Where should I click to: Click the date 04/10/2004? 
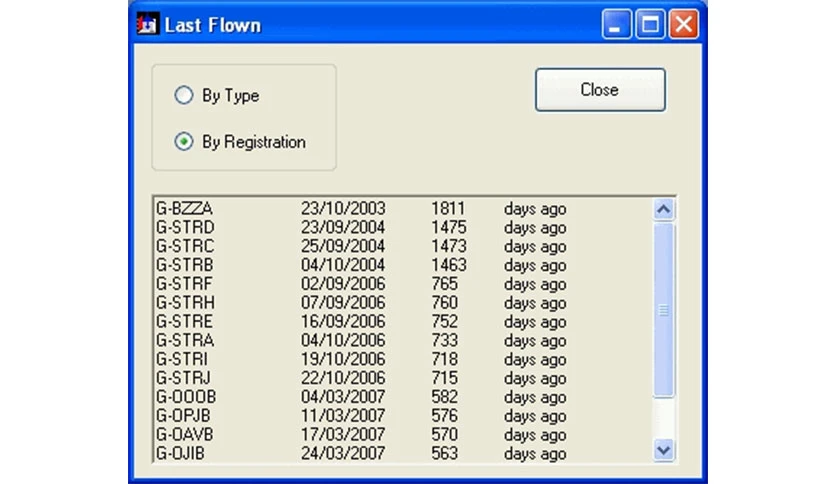tap(343, 265)
